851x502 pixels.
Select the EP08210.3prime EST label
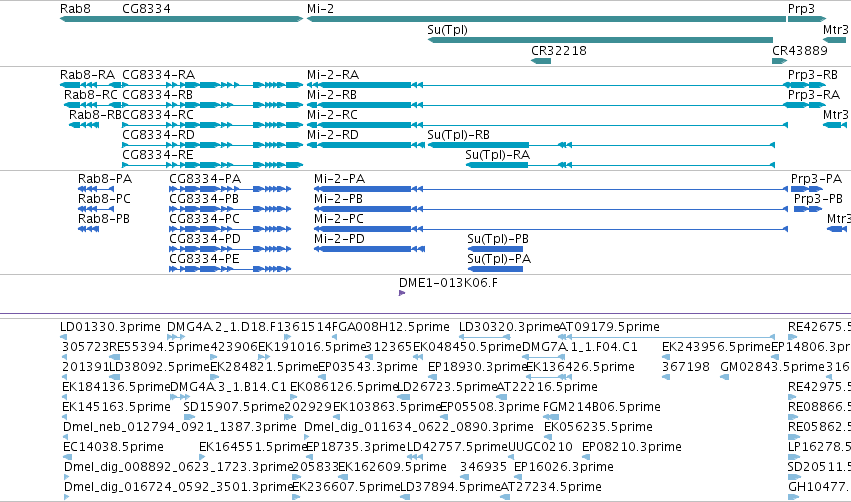click(632, 448)
